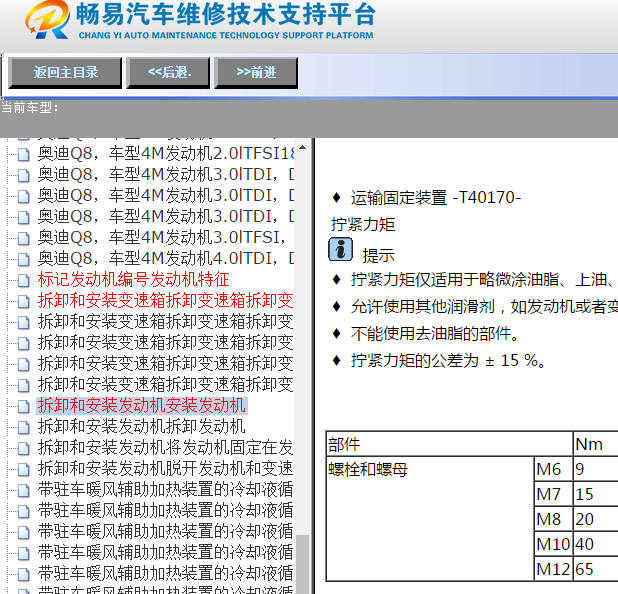Click the line starting 允许使用其他润滑剂
This screenshot has width=618, height=594.
coord(484,306)
